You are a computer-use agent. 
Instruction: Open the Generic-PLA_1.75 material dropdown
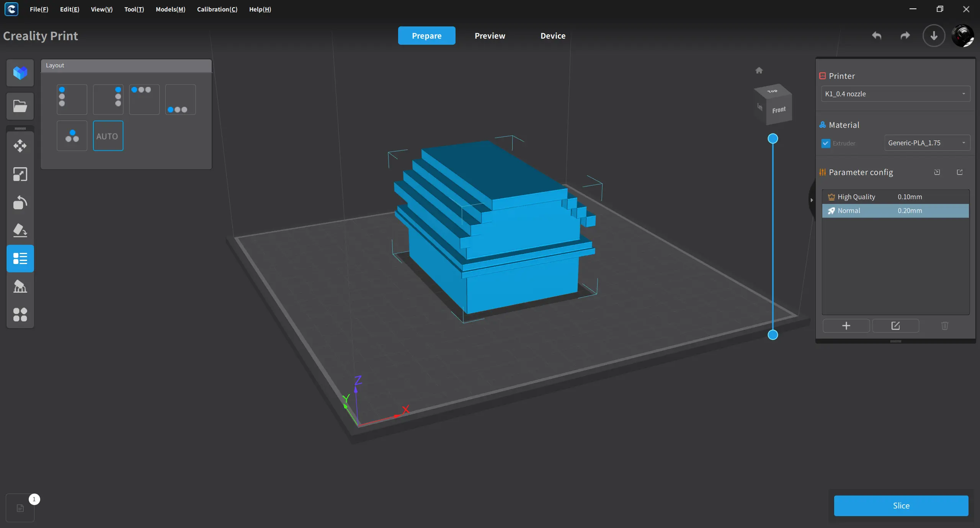[927, 143]
